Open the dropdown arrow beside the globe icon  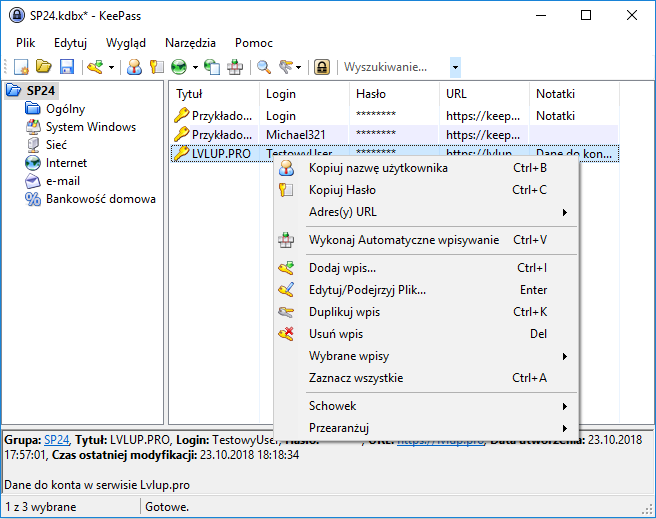[x=194, y=67]
